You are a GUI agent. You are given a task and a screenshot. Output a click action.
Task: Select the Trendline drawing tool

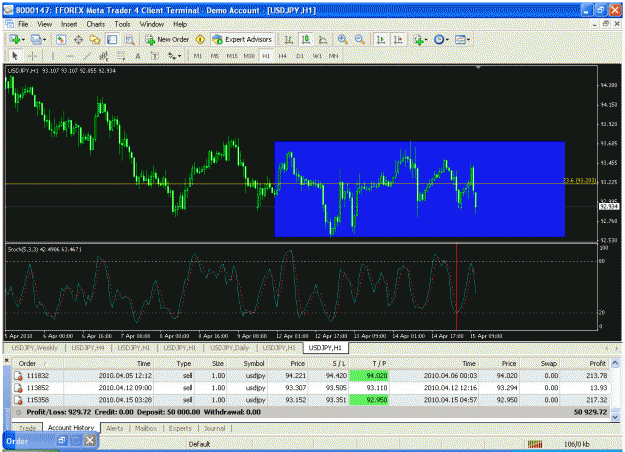87,56
